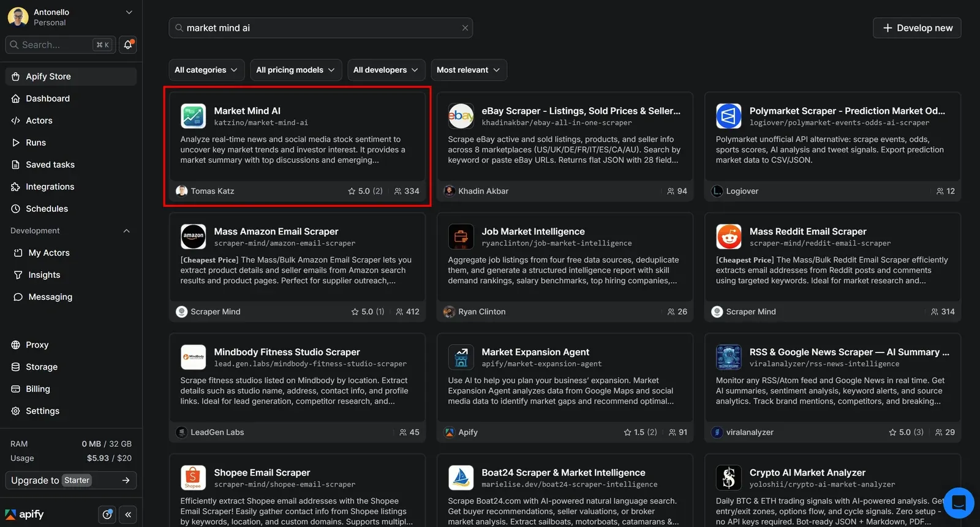Click the market mind ai search field
The width and height of the screenshot is (980, 527).
pos(321,28)
